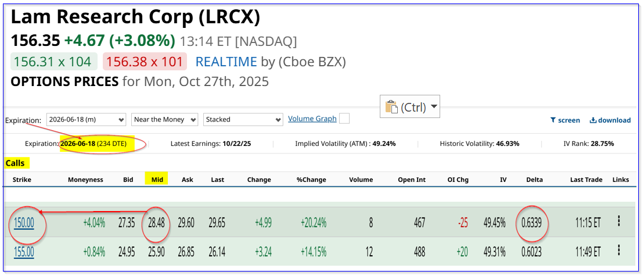Sort by the Ask column header
644x275 pixels.
pos(187,180)
